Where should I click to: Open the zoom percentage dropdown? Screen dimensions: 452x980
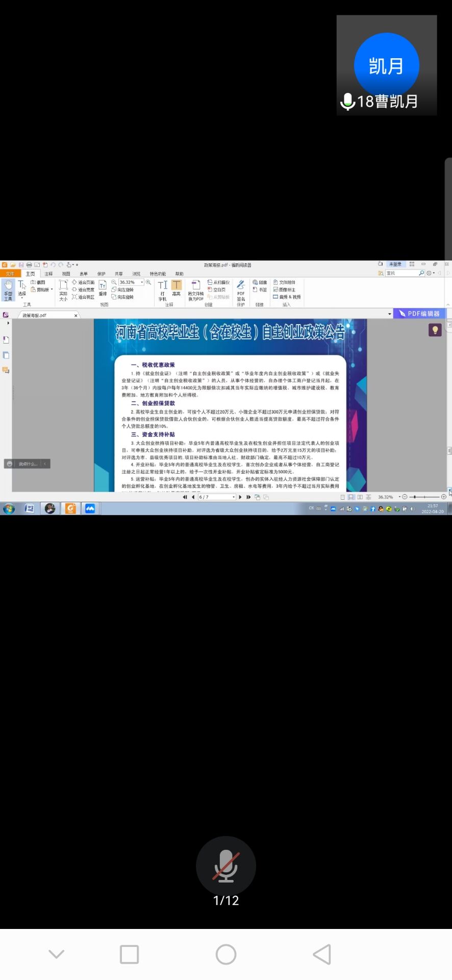142,282
